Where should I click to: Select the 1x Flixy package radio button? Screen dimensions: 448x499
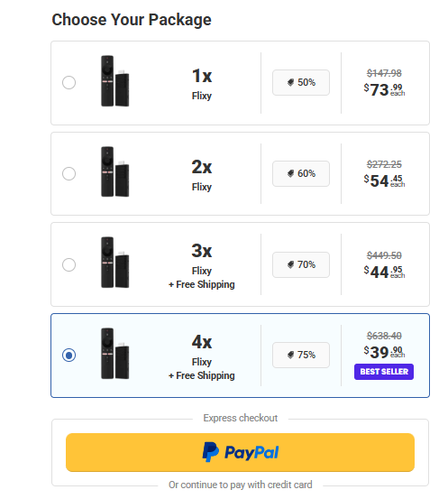coord(69,82)
